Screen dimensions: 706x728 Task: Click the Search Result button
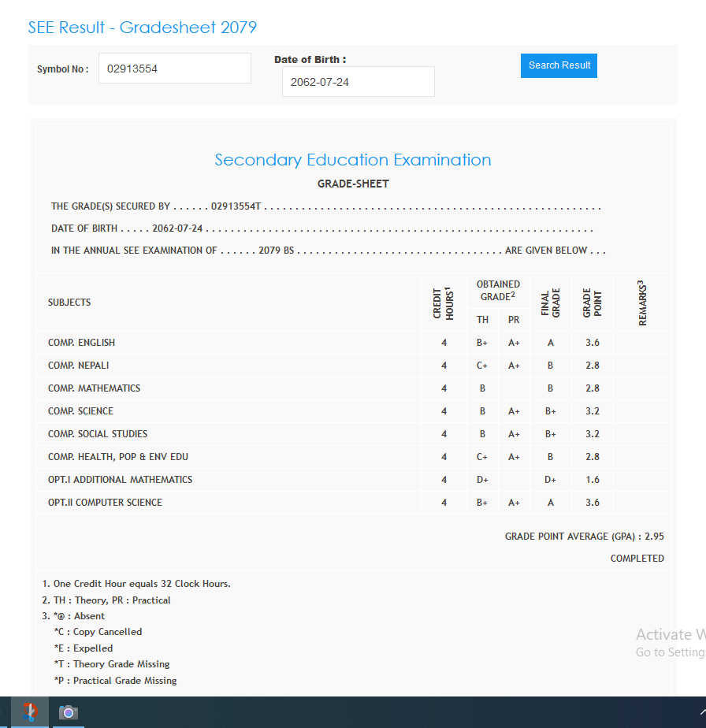click(559, 65)
